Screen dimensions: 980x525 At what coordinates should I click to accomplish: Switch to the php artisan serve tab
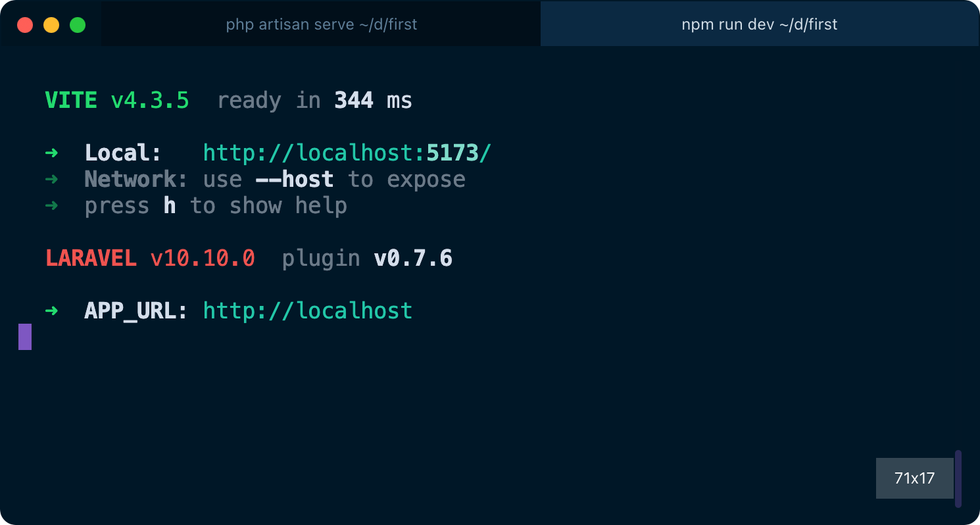pos(321,25)
